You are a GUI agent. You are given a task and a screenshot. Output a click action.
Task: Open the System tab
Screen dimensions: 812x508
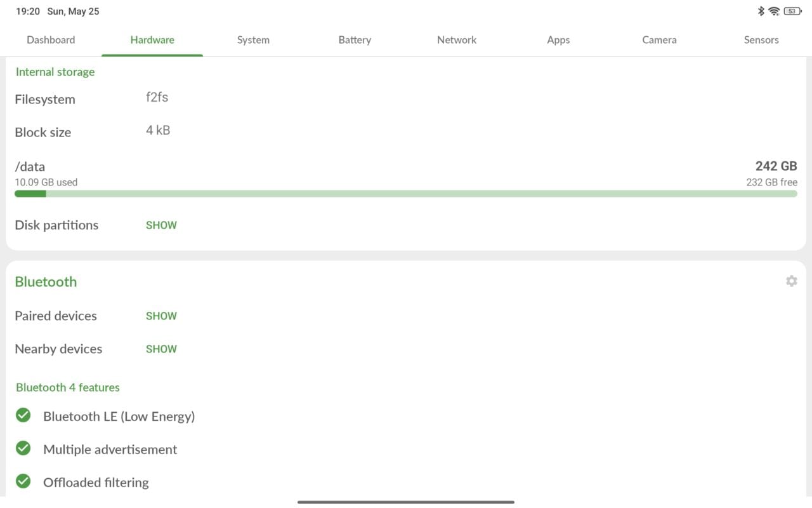tap(253, 40)
